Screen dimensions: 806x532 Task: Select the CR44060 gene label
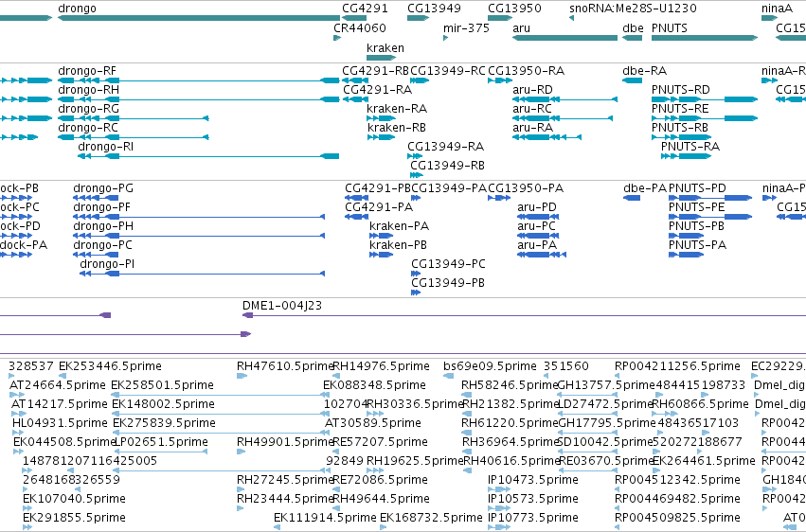[360, 28]
